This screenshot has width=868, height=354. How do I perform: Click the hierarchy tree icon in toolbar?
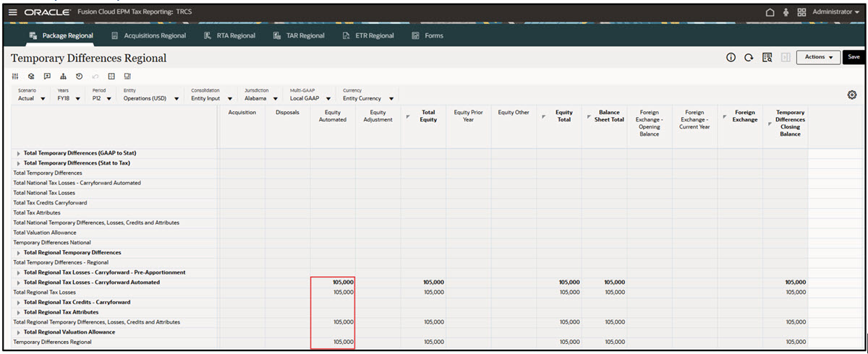pos(63,76)
